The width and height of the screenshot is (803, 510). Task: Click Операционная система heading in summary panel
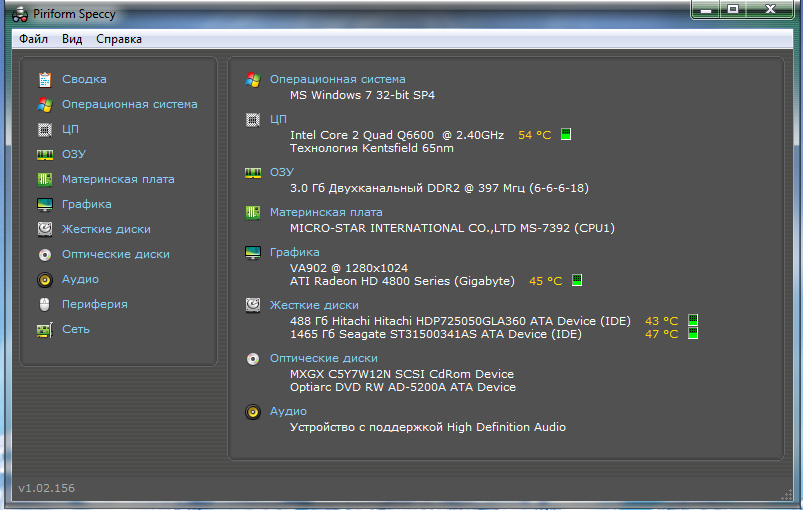(338, 79)
